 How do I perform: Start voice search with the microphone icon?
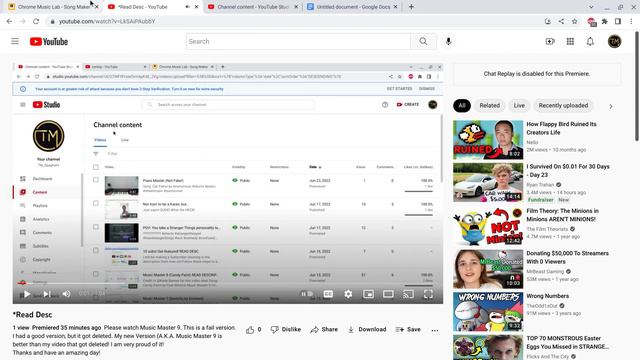tap(448, 41)
